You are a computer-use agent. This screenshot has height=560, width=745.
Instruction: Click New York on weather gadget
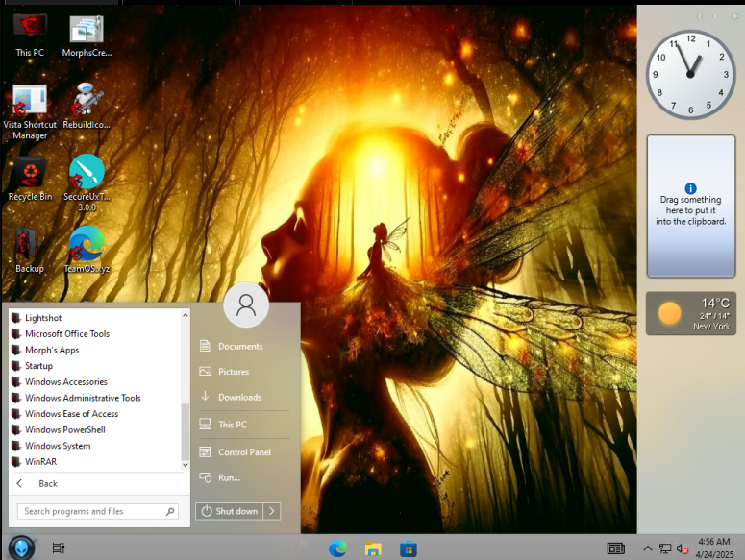click(x=710, y=327)
